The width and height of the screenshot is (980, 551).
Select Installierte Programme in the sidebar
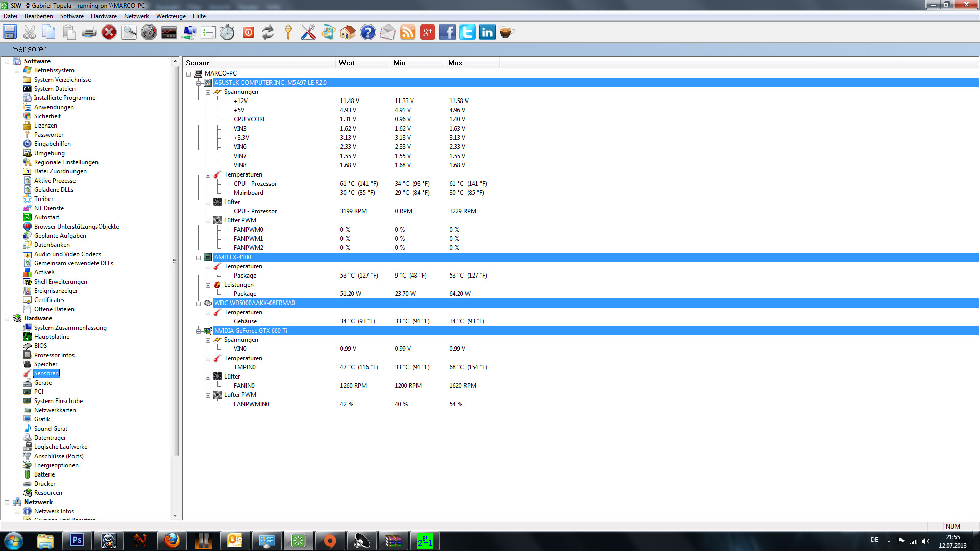(64, 98)
